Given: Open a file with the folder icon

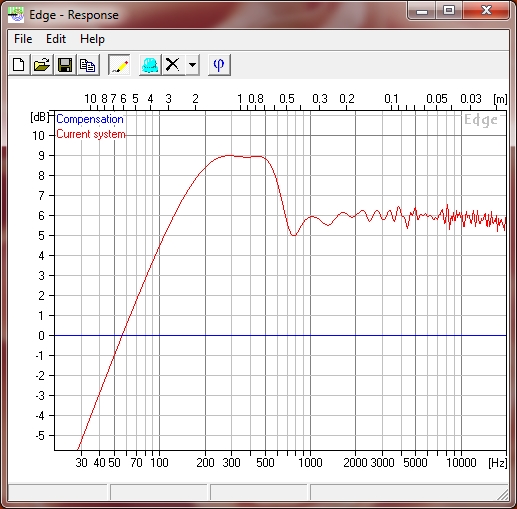Looking at the screenshot, I should coord(42,65).
